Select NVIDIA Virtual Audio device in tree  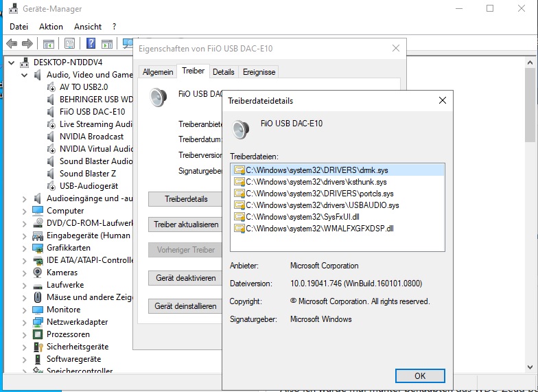tap(96, 149)
